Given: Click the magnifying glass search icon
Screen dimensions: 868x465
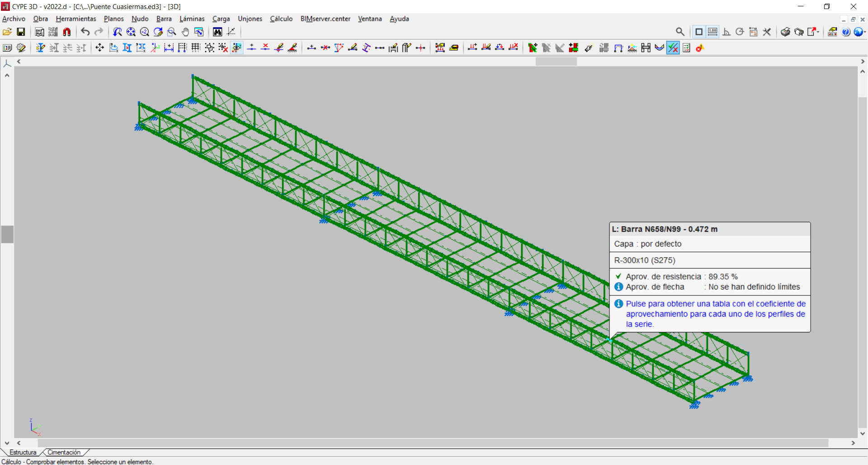Looking at the screenshot, I should click(680, 32).
